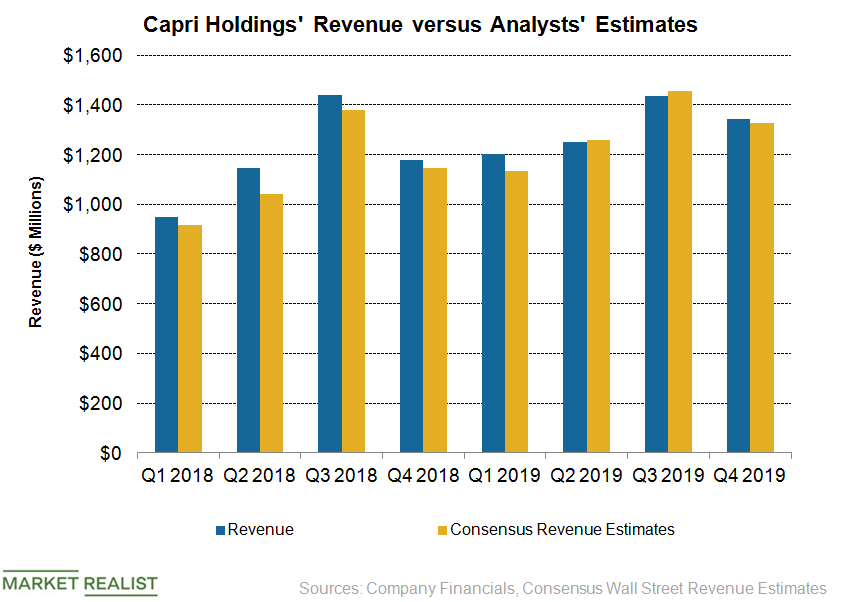Click the gold Consensus Revenue Estimates legend swatch

coord(442,531)
